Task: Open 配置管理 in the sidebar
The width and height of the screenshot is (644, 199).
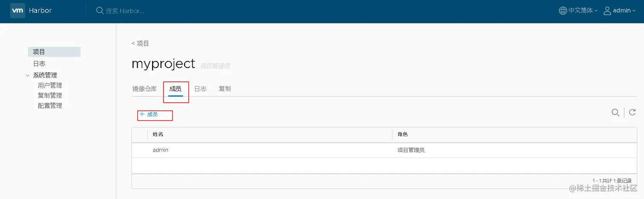Action: coord(50,106)
